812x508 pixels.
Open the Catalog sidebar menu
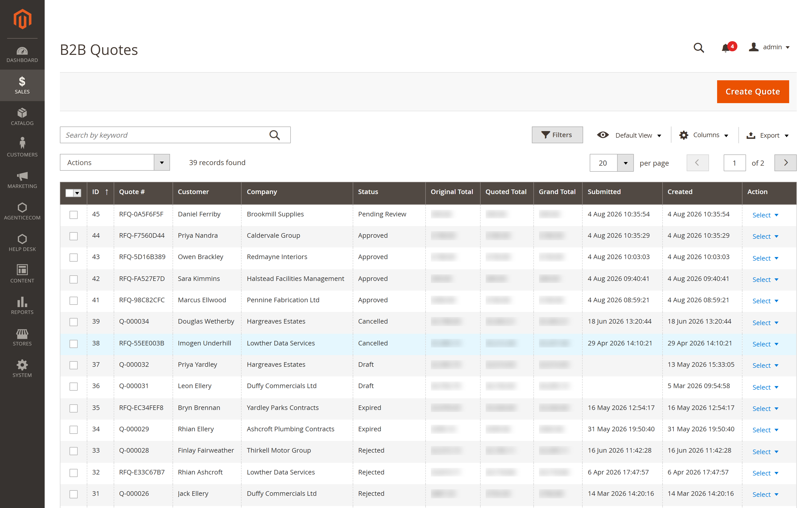click(22, 117)
